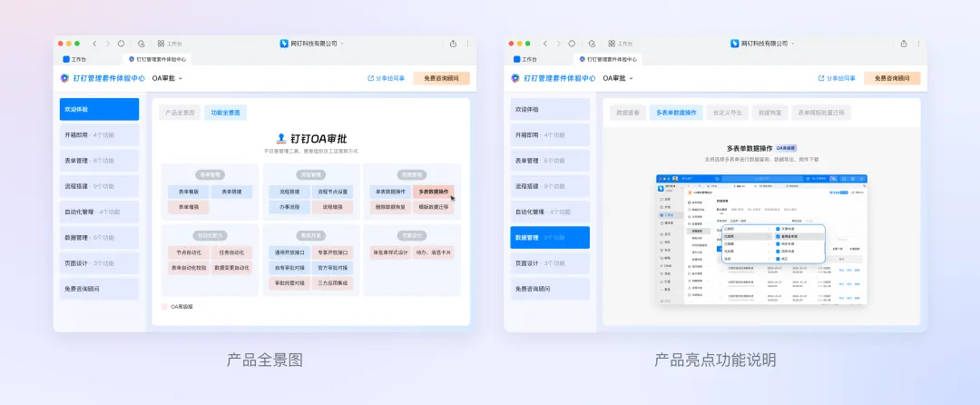Switch to the 工作台 browser tab in left window

(75, 59)
